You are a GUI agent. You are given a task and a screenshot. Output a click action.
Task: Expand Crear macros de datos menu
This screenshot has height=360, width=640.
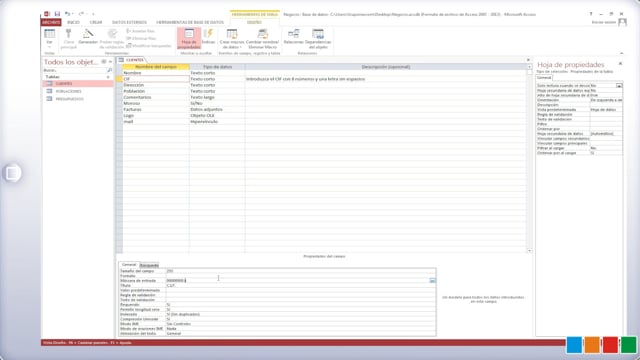pos(232,38)
